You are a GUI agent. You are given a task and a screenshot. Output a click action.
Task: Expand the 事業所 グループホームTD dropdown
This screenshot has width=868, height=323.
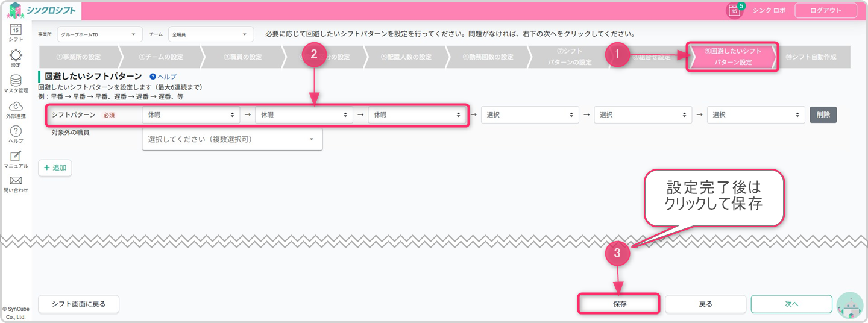pyautogui.click(x=99, y=35)
